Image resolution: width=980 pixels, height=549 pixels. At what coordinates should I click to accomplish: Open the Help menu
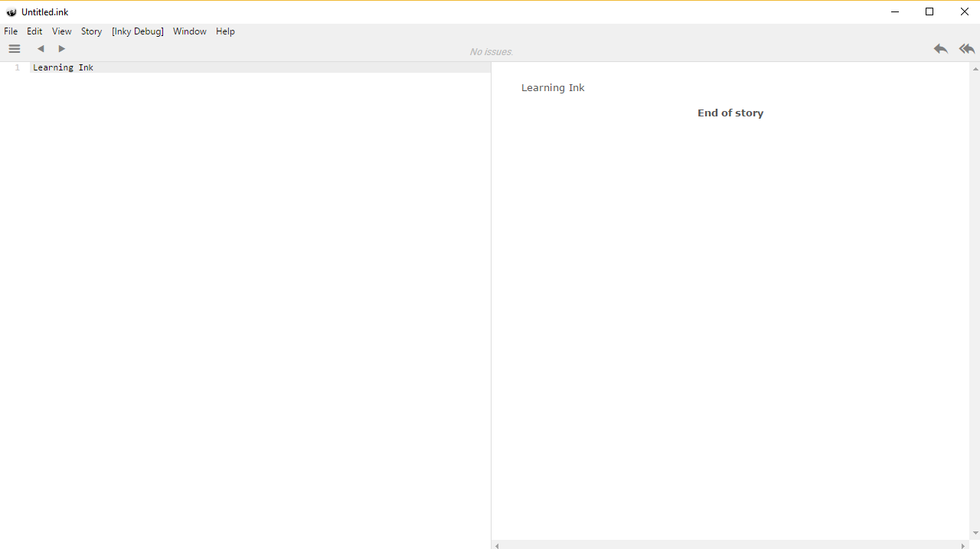tap(225, 31)
